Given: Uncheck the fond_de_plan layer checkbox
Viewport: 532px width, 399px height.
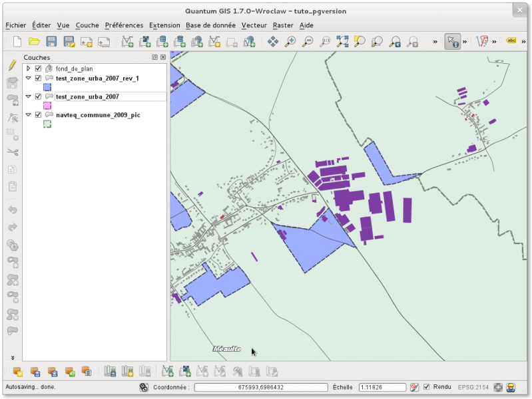Looking at the screenshot, I should (38, 68).
